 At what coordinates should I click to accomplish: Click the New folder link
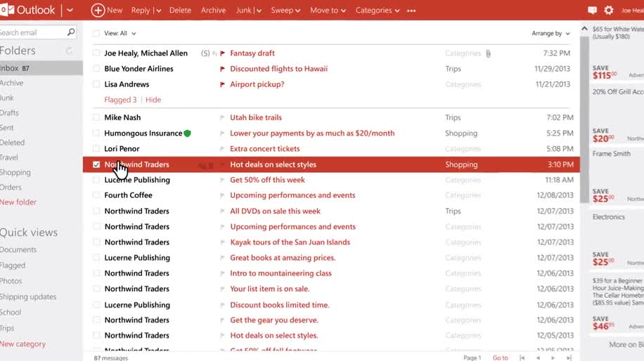click(18, 202)
